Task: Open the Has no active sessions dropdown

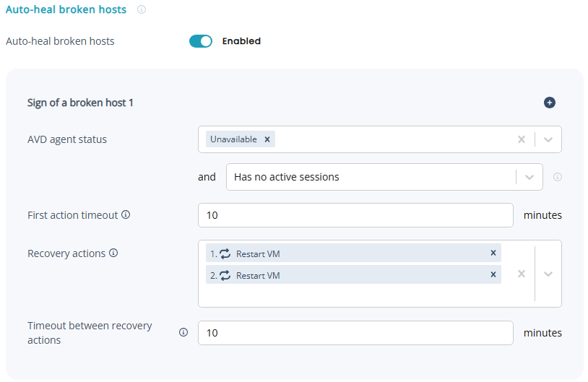Action: pyautogui.click(x=529, y=177)
